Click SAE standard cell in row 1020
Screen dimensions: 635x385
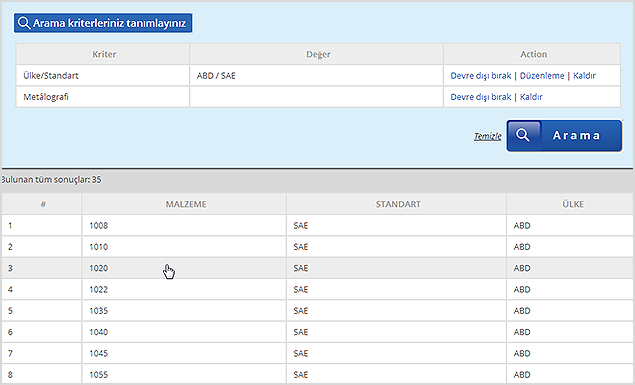[396, 268]
